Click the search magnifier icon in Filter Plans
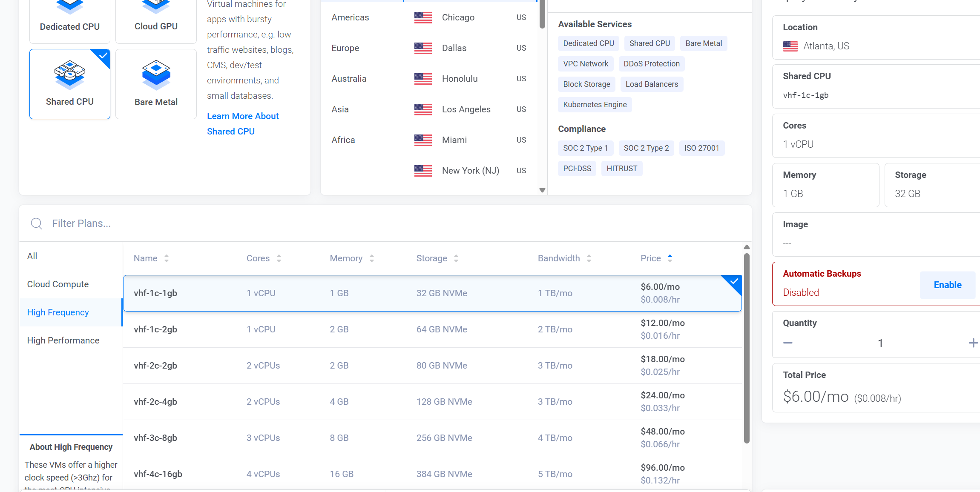This screenshot has height=492, width=980. 37,223
